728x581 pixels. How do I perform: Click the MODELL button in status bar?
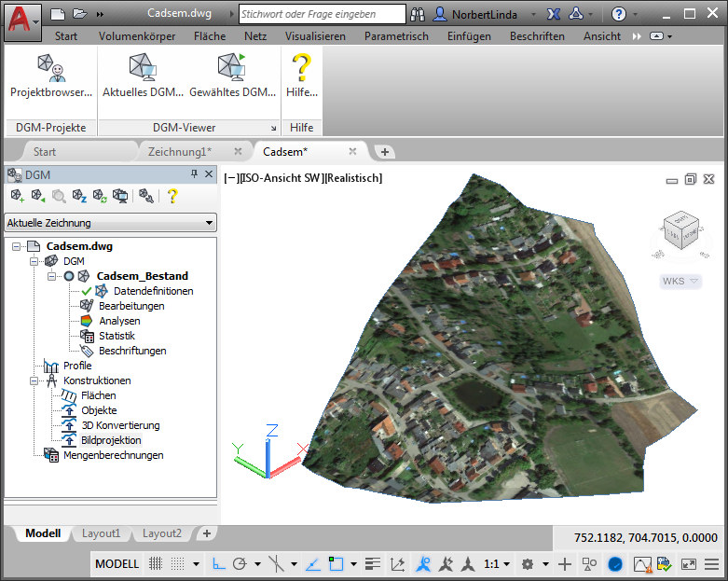pyautogui.click(x=117, y=564)
